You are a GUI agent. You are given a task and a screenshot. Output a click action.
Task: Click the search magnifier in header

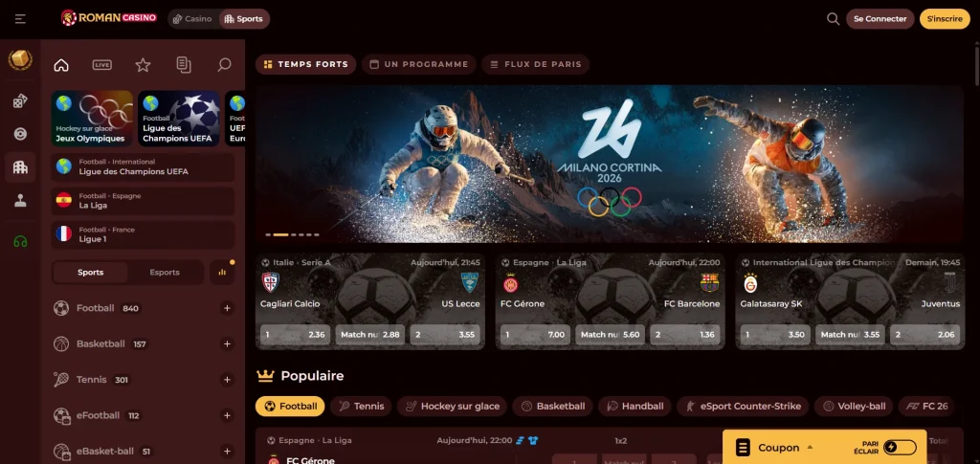coord(833,19)
